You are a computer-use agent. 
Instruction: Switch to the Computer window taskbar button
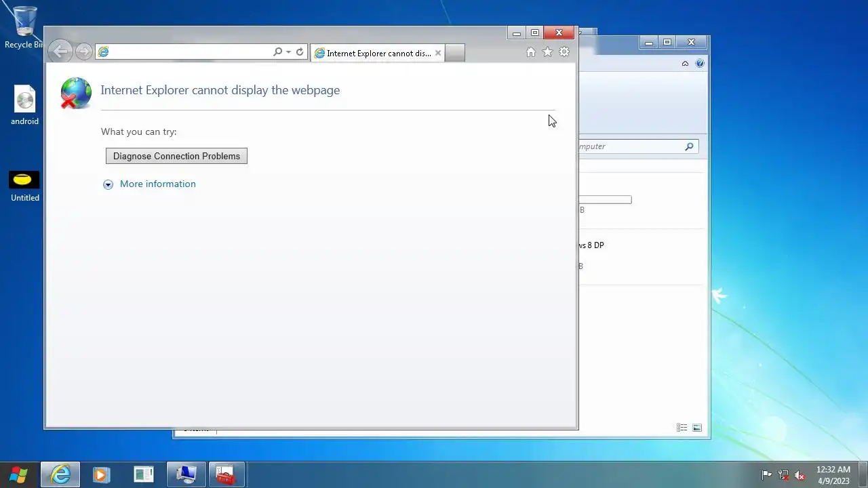[x=186, y=474]
